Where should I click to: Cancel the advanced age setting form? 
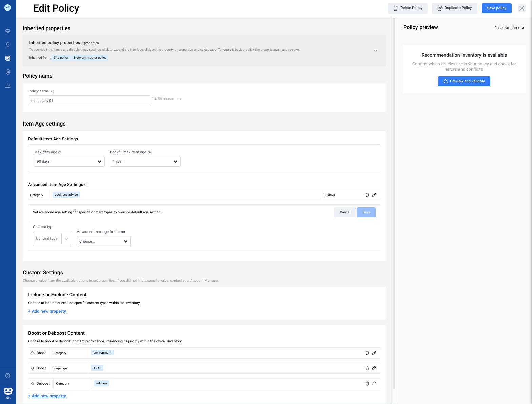[345, 212]
